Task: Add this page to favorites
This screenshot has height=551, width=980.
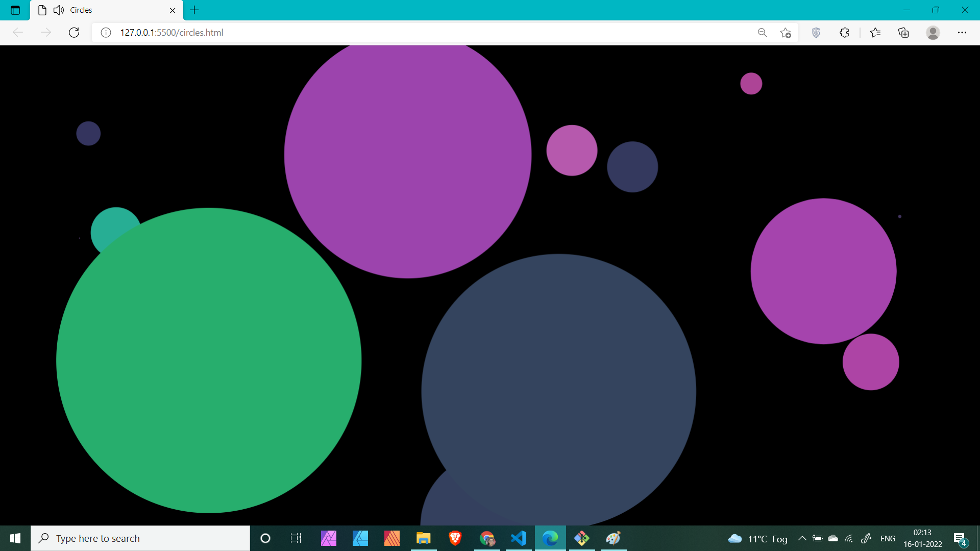Action: click(786, 33)
